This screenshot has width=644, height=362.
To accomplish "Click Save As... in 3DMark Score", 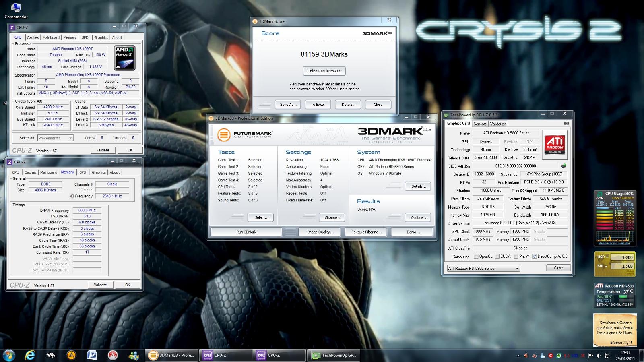I will pyautogui.click(x=288, y=104).
